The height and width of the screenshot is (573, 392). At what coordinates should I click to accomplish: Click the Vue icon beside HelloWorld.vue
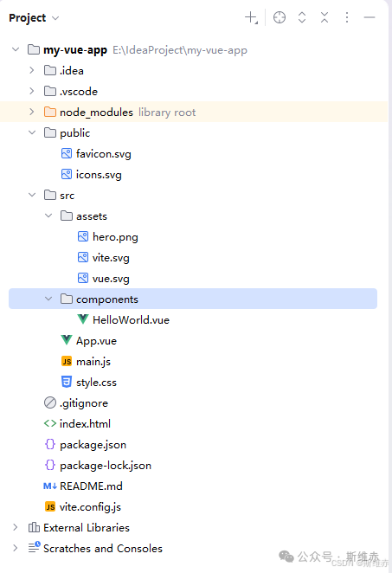click(83, 319)
